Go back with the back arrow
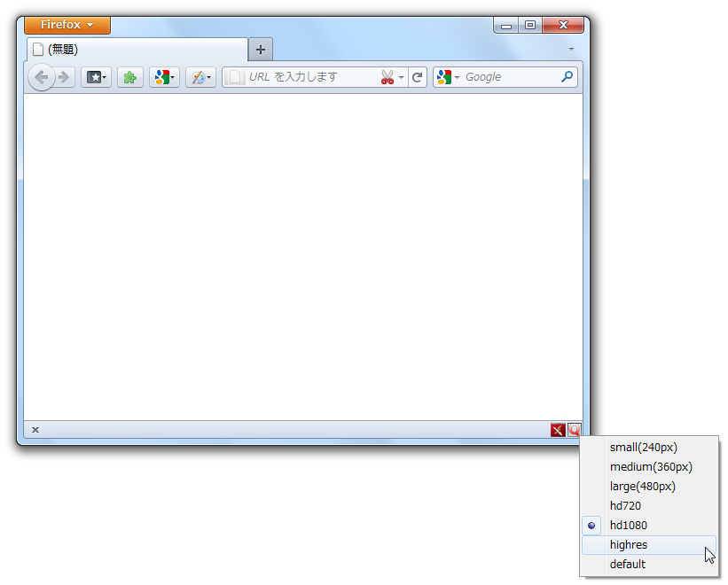The width and height of the screenshot is (728, 585). 42,77
